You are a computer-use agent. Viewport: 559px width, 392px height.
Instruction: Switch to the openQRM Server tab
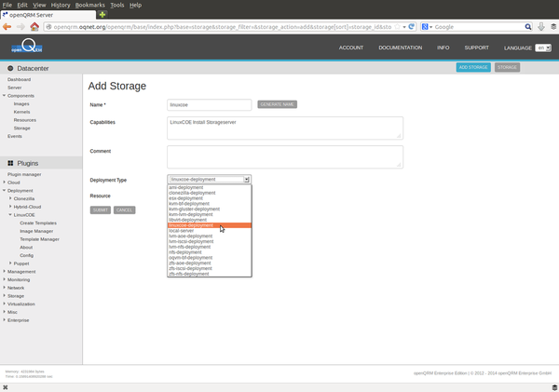48,15
